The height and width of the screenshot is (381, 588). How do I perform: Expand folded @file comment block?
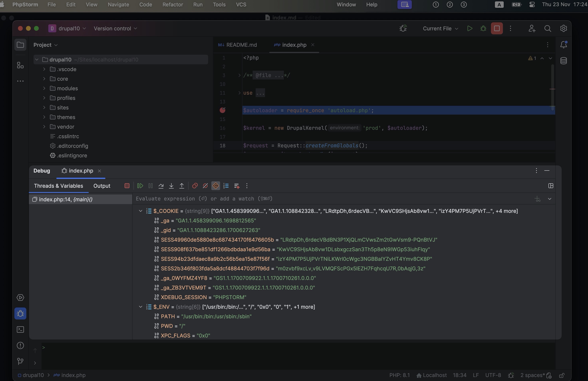239,75
